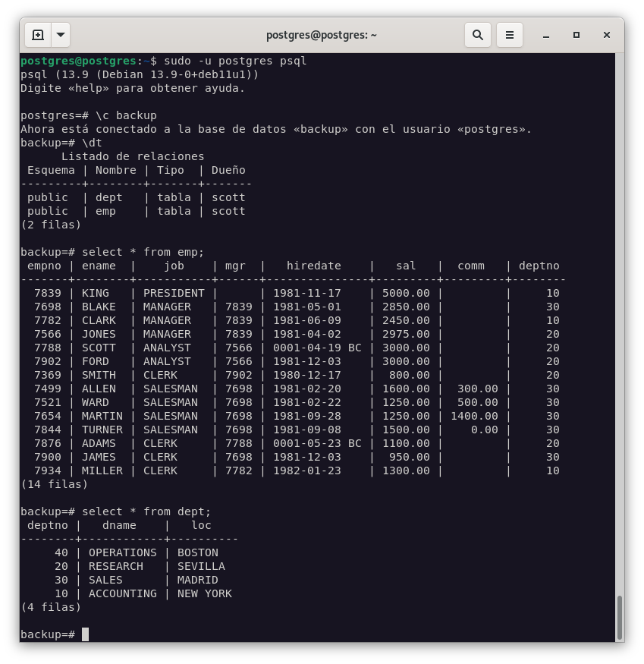This screenshot has width=644, height=664.
Task: Click the window title postgres@postgres: ~
Action: [322, 35]
